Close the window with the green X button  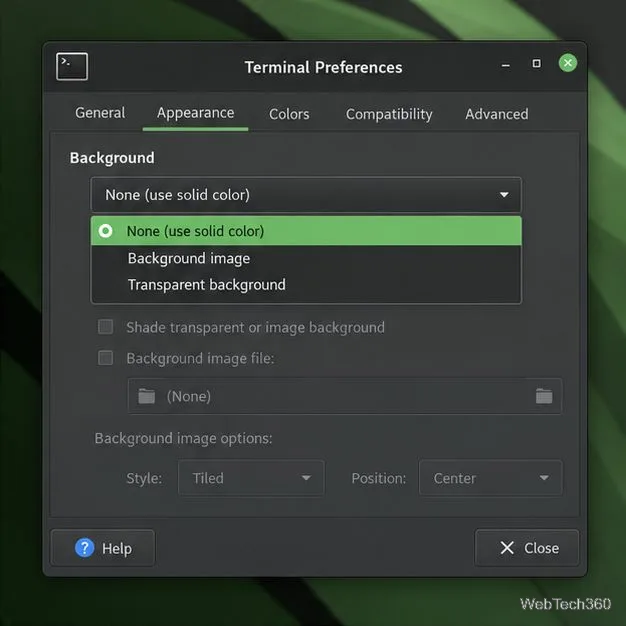[x=568, y=63]
